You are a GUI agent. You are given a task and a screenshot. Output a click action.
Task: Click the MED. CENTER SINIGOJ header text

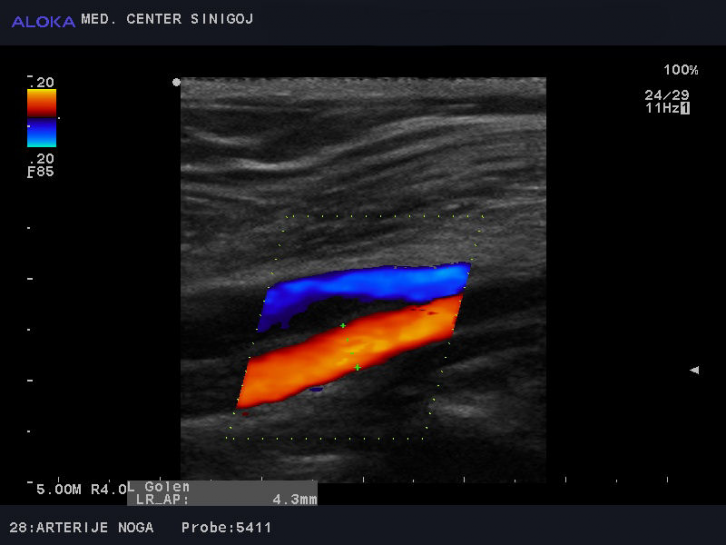[x=167, y=19]
